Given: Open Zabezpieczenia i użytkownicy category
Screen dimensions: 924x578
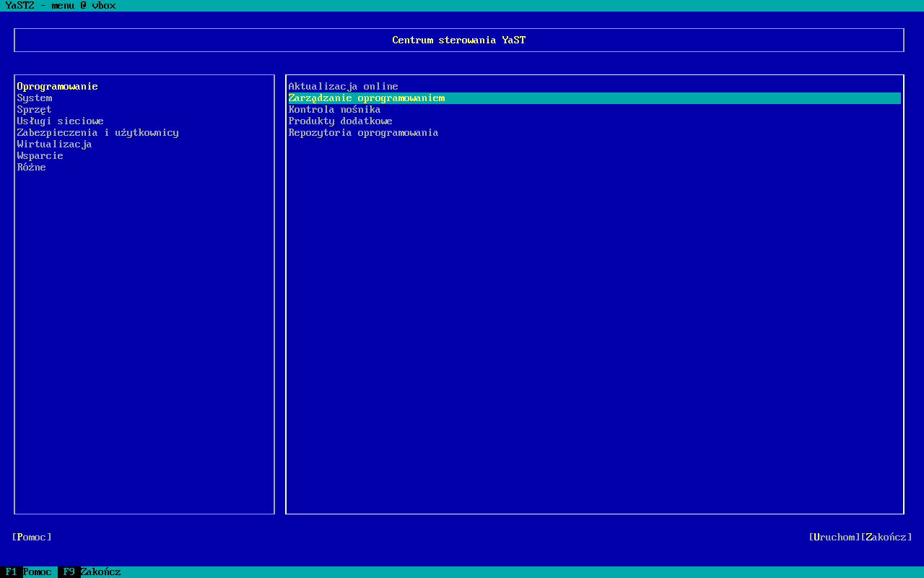Looking at the screenshot, I should (x=98, y=133).
